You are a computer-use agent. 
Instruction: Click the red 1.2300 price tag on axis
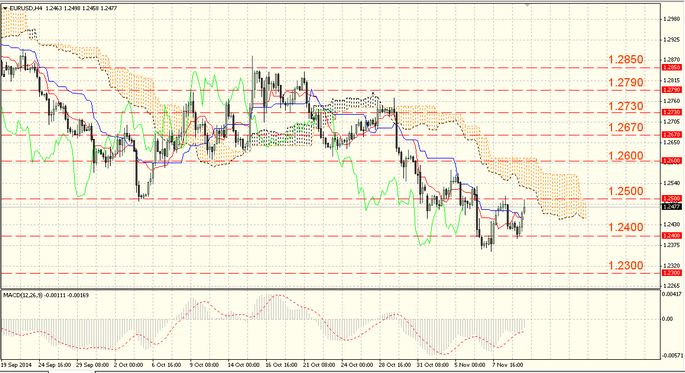[672, 273]
